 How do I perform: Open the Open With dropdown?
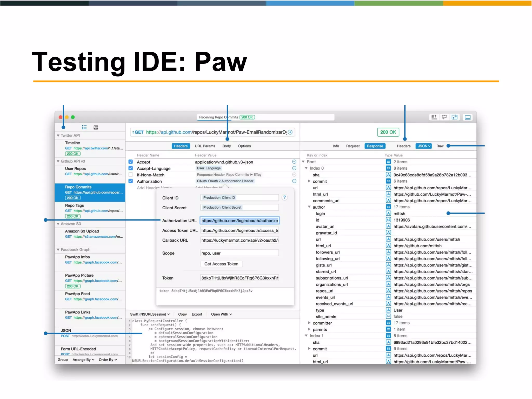click(x=221, y=314)
